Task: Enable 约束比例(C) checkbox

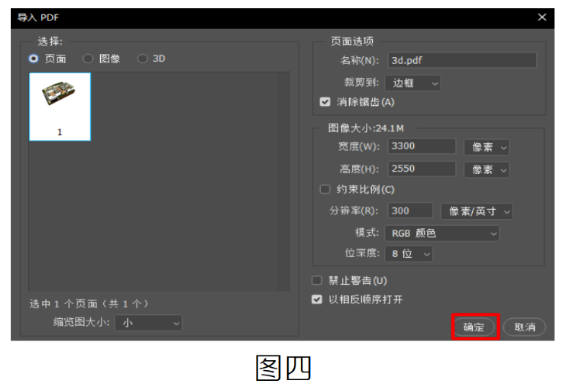Action: pyautogui.click(x=325, y=189)
